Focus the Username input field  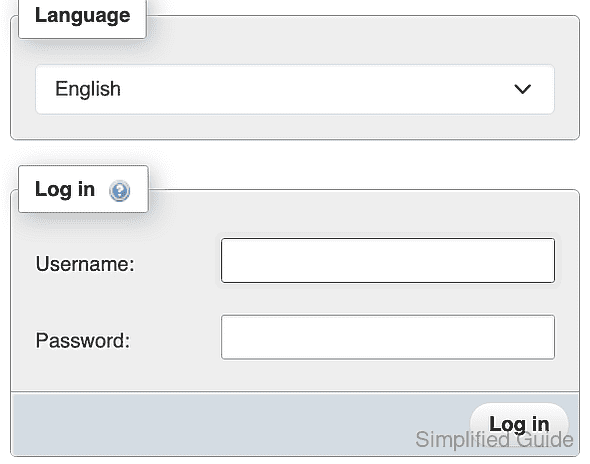click(x=388, y=260)
